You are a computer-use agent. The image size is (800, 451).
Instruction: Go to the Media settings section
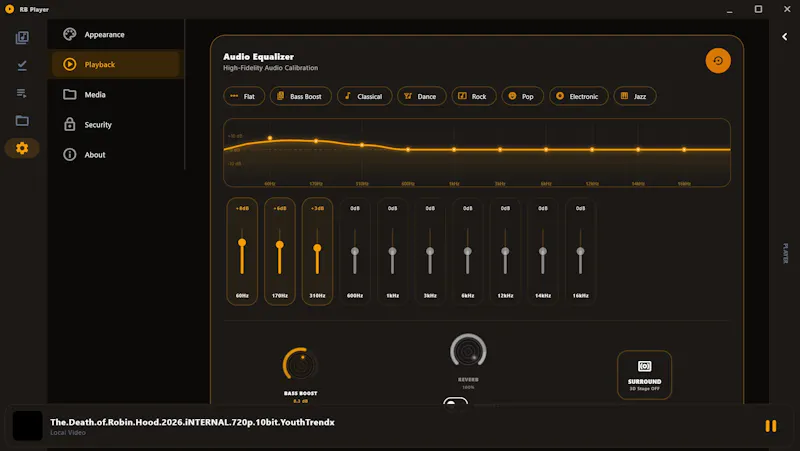pos(116,94)
